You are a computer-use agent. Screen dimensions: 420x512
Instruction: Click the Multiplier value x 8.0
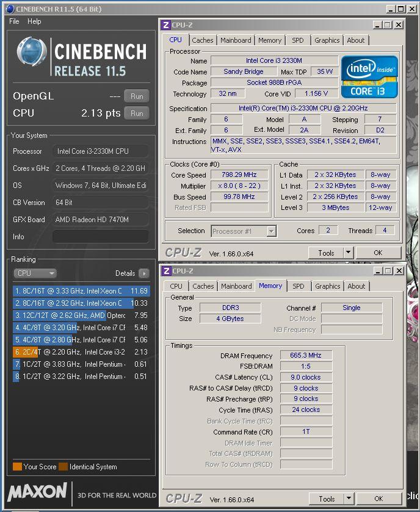click(x=239, y=186)
